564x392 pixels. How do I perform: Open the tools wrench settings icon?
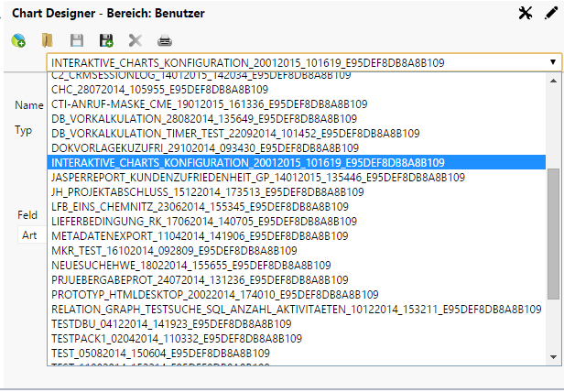tap(525, 12)
